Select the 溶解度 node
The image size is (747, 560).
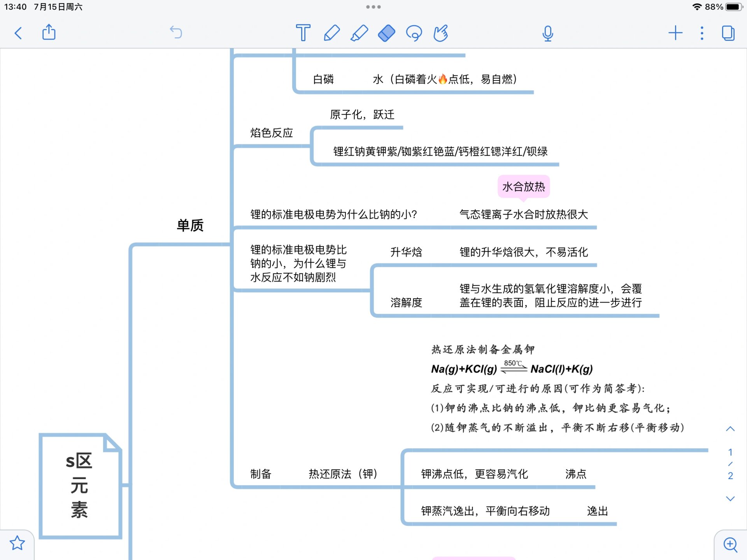pyautogui.click(x=406, y=302)
